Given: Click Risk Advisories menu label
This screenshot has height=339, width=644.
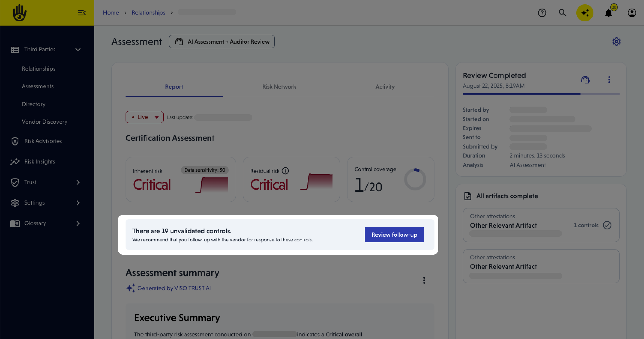Looking at the screenshot, I should [43, 141].
